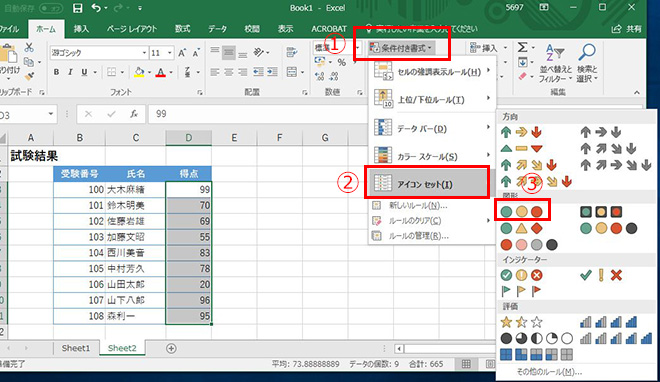Choose the red to black circles set
The width and height of the screenshot is (660, 382).
click(x=529, y=244)
